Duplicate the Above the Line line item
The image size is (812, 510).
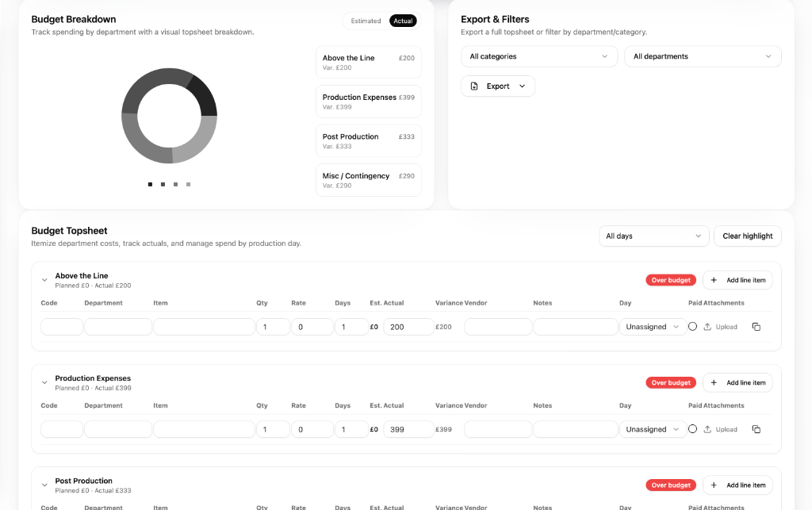[756, 327]
